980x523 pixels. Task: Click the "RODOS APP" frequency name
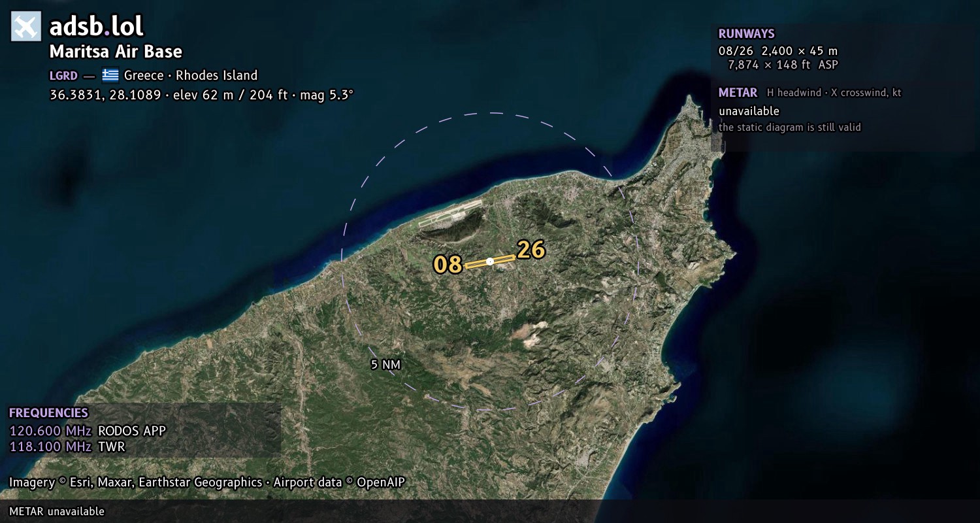pyautogui.click(x=132, y=431)
